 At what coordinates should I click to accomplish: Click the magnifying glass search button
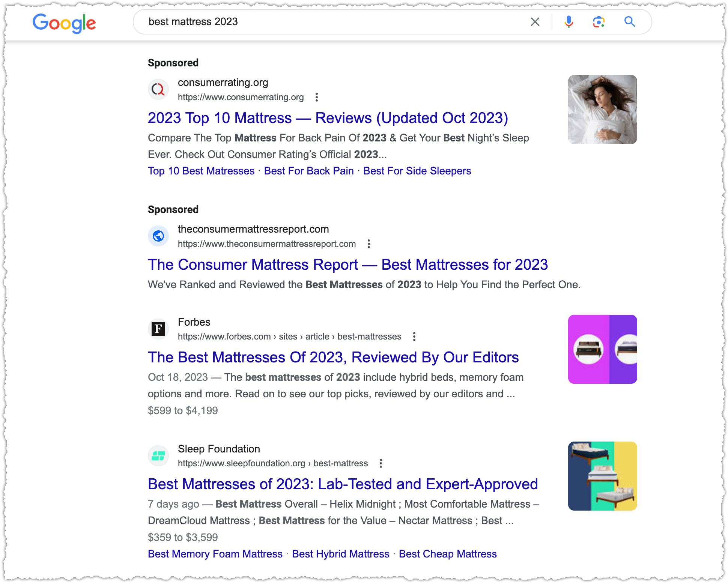pyautogui.click(x=630, y=22)
